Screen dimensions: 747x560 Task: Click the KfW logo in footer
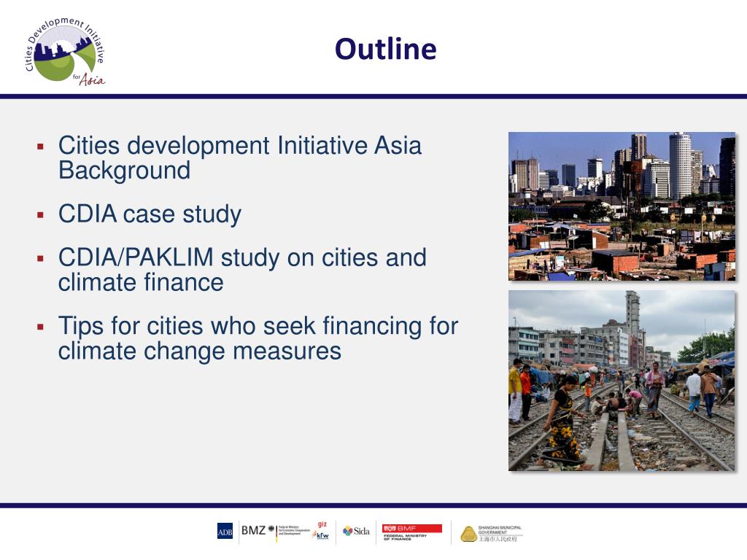click(321, 536)
